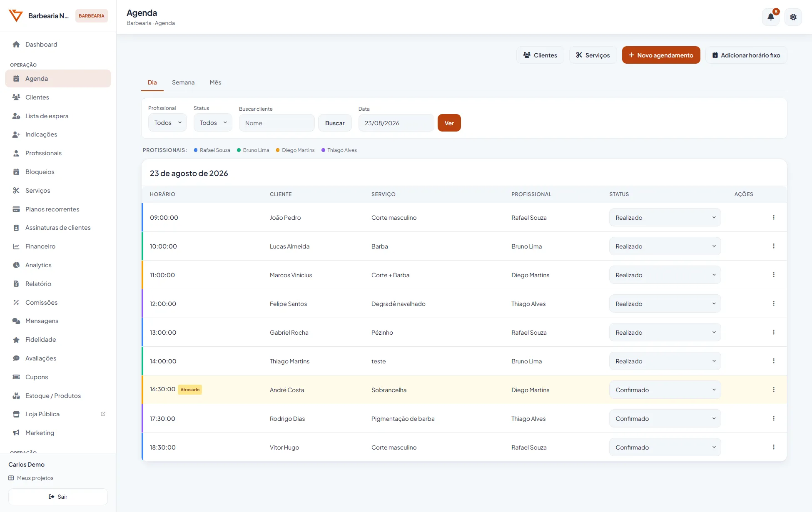Viewport: 812px width, 512px height.
Task: Open actions menu for João Pedro
Action: point(774,217)
